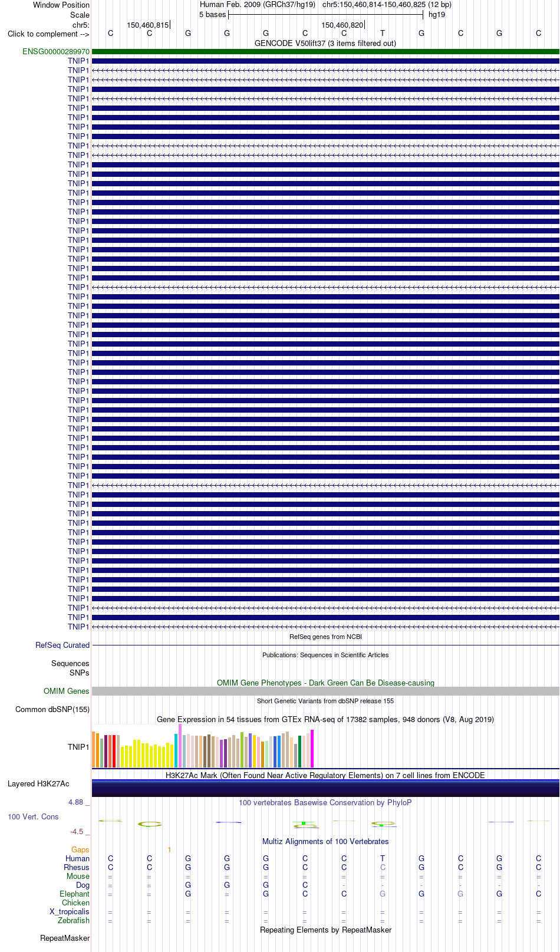Click the Common dbSNP(155) label
This screenshot has width=560, height=952.
(52, 709)
